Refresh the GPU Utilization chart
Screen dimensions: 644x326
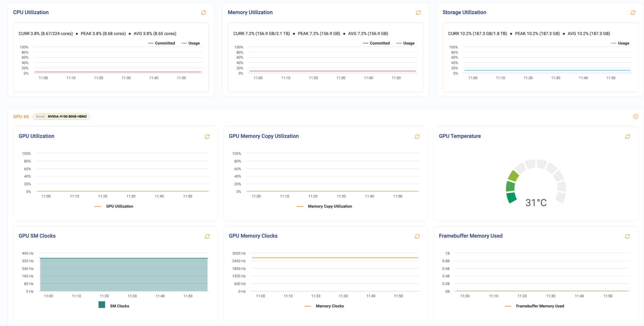click(207, 137)
